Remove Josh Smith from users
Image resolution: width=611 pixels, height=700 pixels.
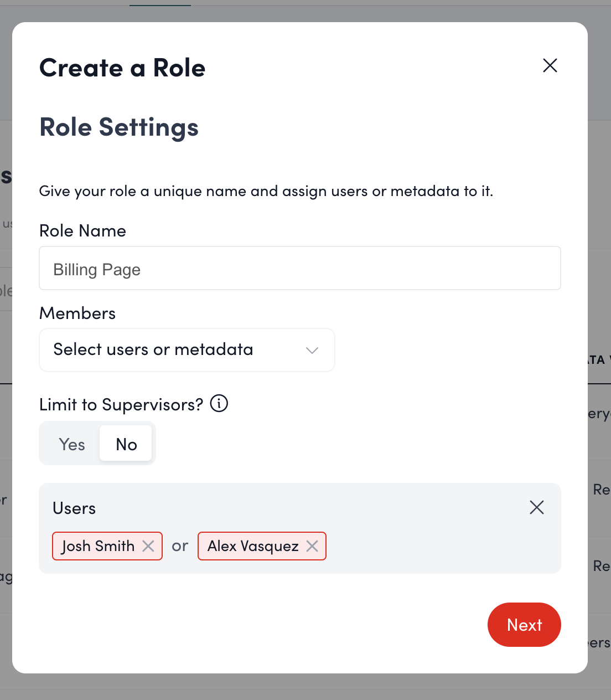tap(148, 546)
